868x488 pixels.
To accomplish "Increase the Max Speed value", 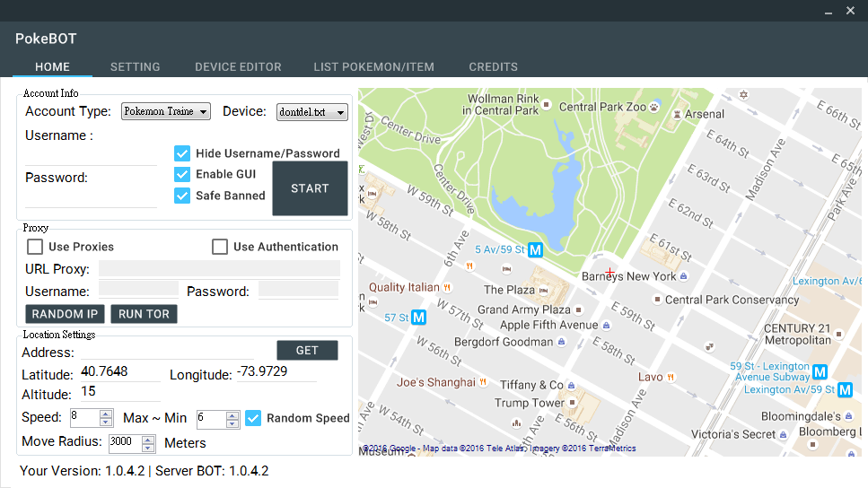I will click(x=106, y=414).
